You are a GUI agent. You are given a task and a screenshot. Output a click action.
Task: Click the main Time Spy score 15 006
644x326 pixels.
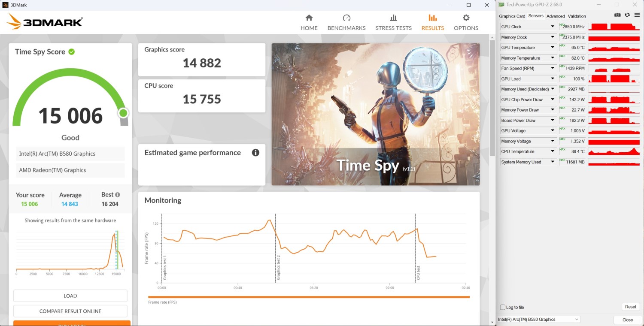[x=70, y=116]
